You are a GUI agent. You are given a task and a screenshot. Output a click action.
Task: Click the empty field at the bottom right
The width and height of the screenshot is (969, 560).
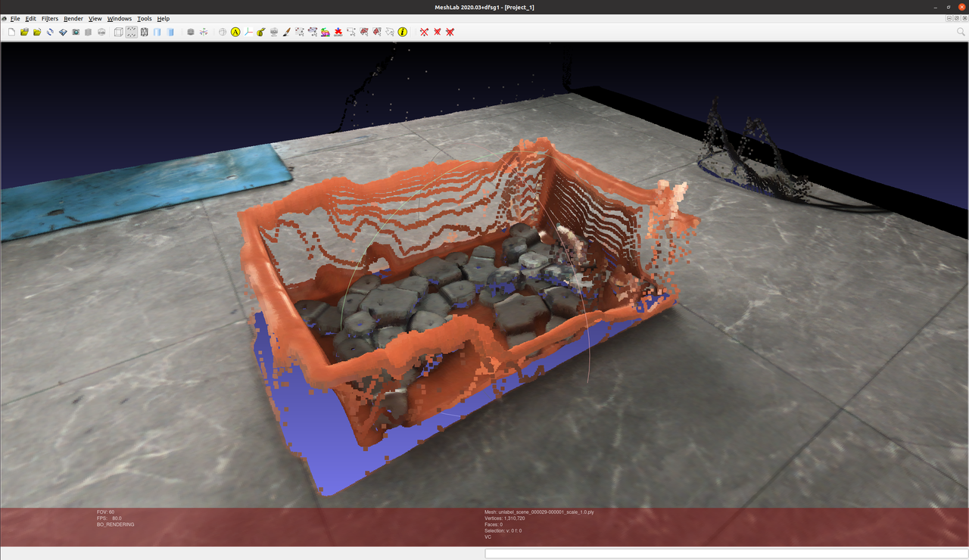point(725,553)
